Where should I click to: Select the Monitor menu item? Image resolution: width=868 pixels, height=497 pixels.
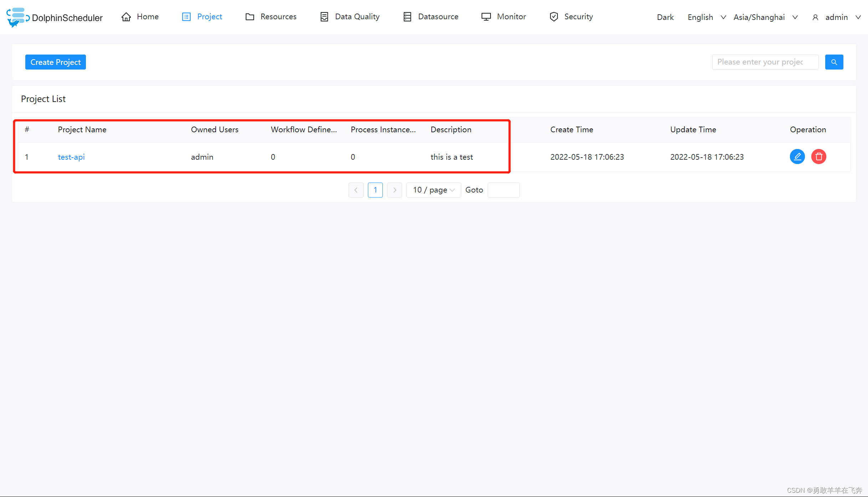click(511, 16)
